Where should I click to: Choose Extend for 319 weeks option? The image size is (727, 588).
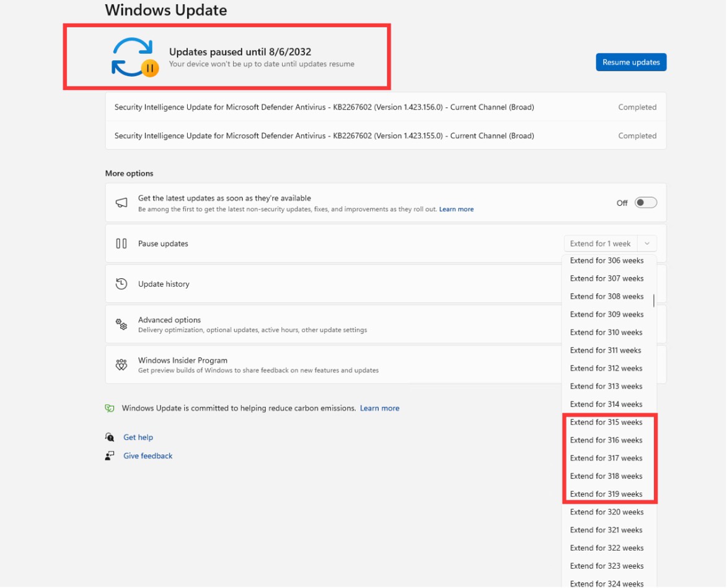point(606,494)
